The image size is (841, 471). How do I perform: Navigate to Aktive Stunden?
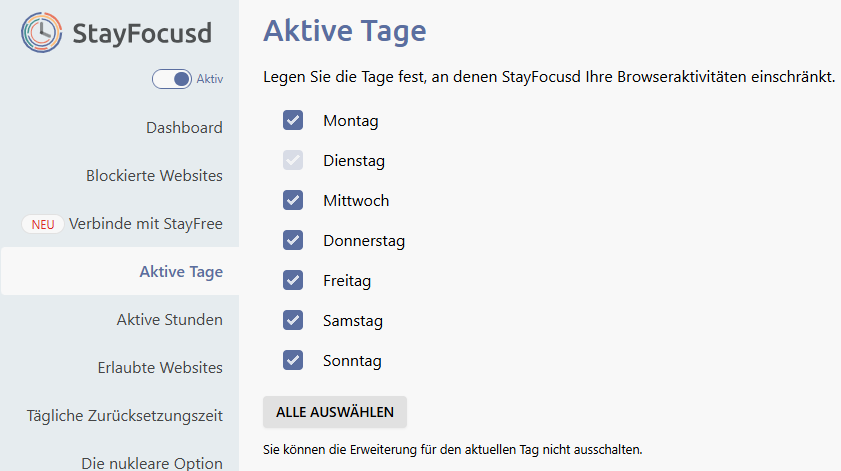click(169, 320)
